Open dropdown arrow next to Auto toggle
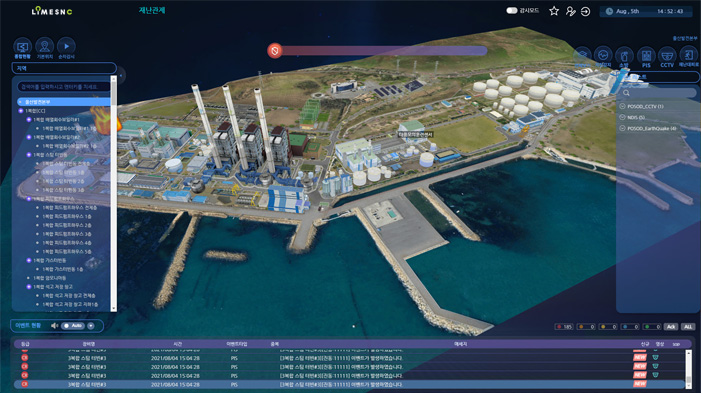The width and height of the screenshot is (701, 393). (91, 326)
